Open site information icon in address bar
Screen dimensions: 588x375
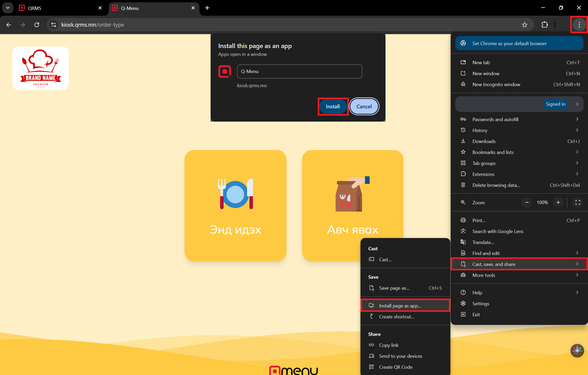[54, 25]
